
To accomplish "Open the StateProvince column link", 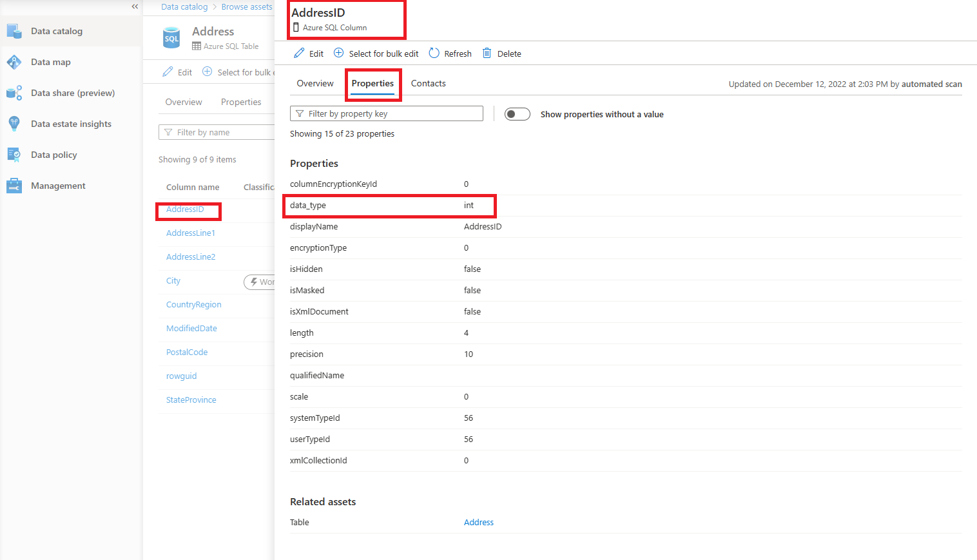I will tap(191, 400).
